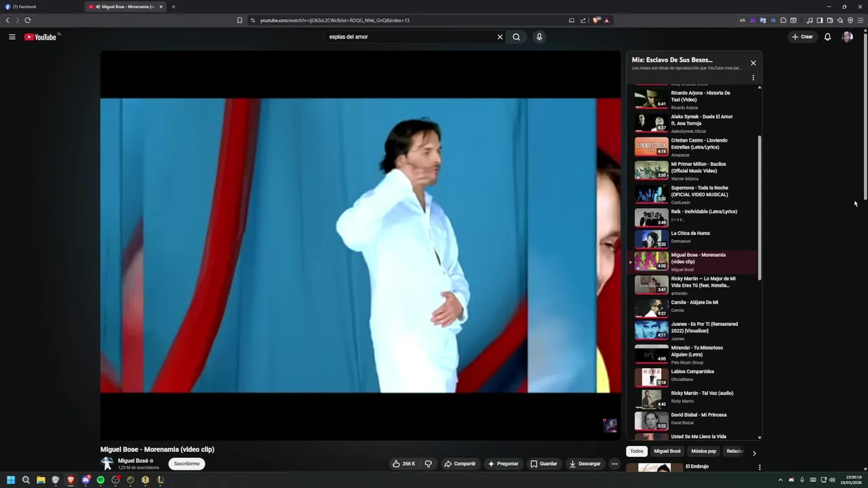Click the browser address bar URL

coord(334,20)
